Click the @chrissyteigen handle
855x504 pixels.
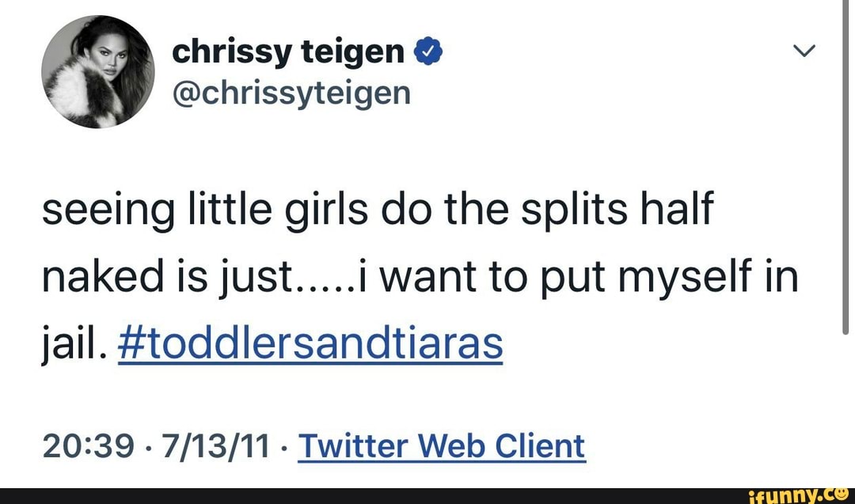pyautogui.click(x=291, y=93)
